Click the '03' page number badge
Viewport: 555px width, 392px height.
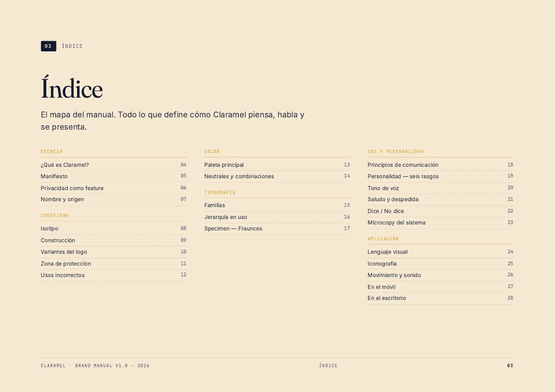click(48, 46)
